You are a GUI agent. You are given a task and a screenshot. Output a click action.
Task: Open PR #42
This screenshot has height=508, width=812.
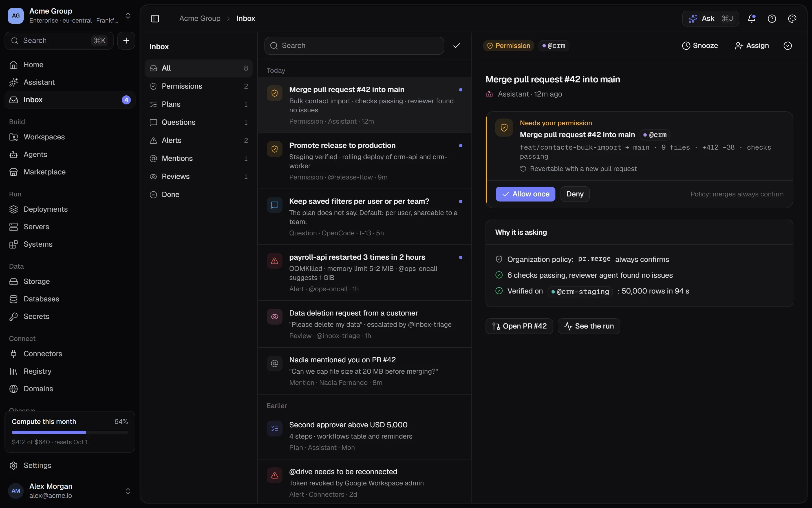coord(519,326)
